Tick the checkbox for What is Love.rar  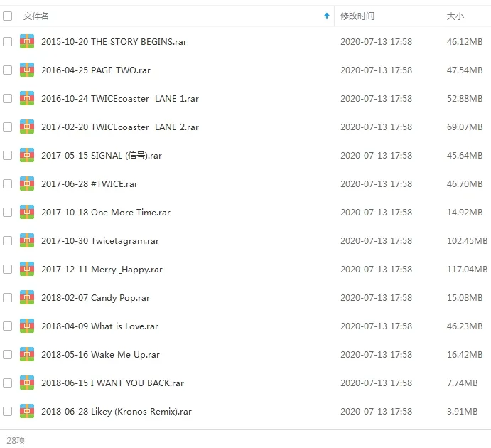[x=8, y=326]
